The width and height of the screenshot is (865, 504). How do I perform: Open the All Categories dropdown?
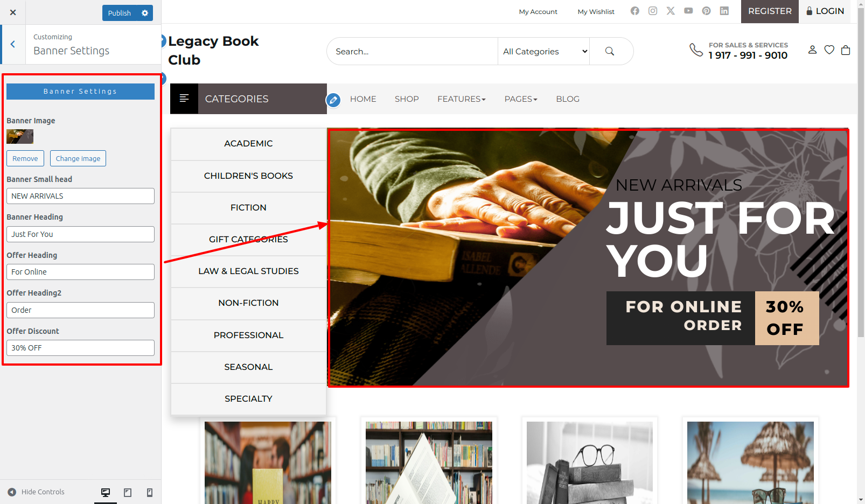point(544,51)
